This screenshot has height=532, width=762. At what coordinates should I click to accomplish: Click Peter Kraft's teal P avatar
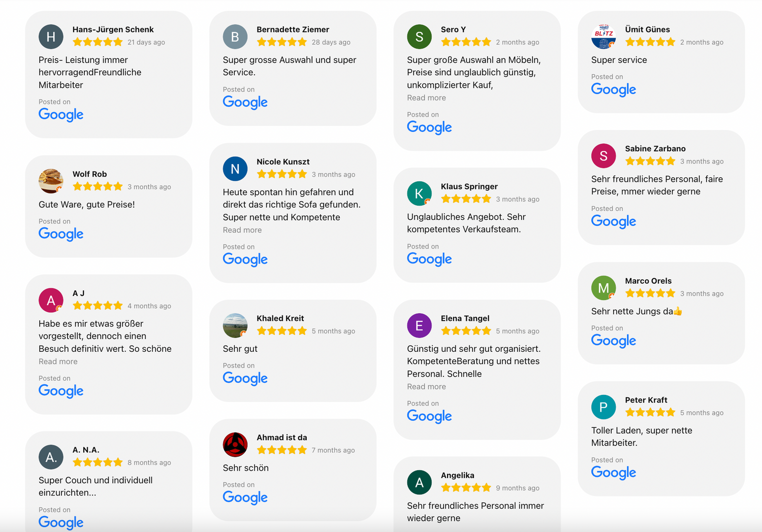tap(604, 407)
